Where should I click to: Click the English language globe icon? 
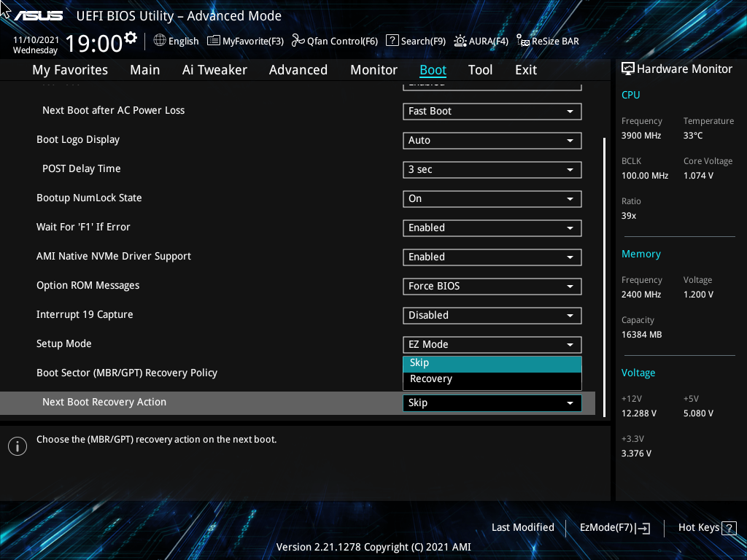[160, 41]
